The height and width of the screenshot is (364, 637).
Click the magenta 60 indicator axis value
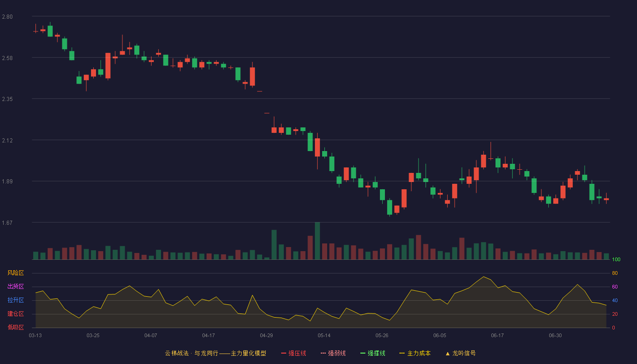point(615,287)
